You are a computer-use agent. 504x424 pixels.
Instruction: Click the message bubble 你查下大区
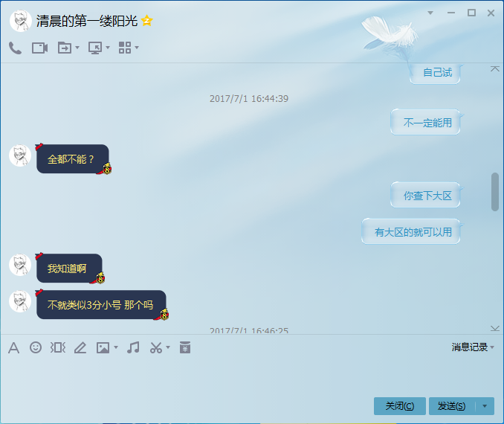[425, 195]
